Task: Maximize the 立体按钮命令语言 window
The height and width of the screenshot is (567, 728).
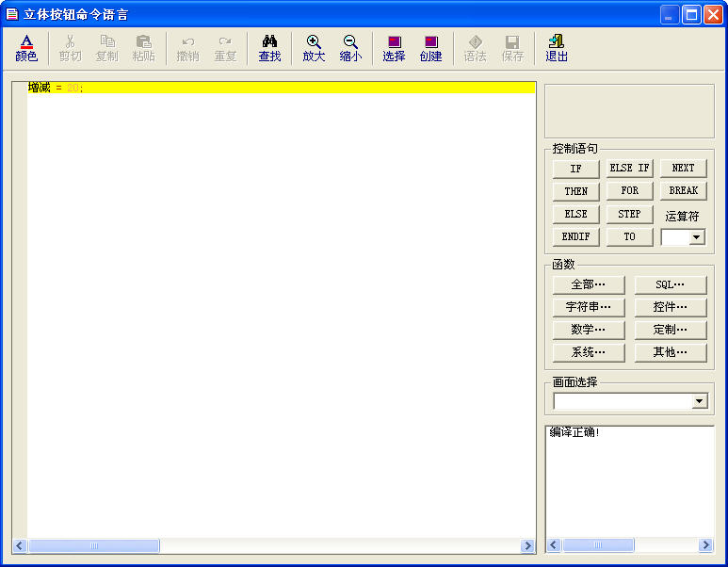Action: pos(691,15)
